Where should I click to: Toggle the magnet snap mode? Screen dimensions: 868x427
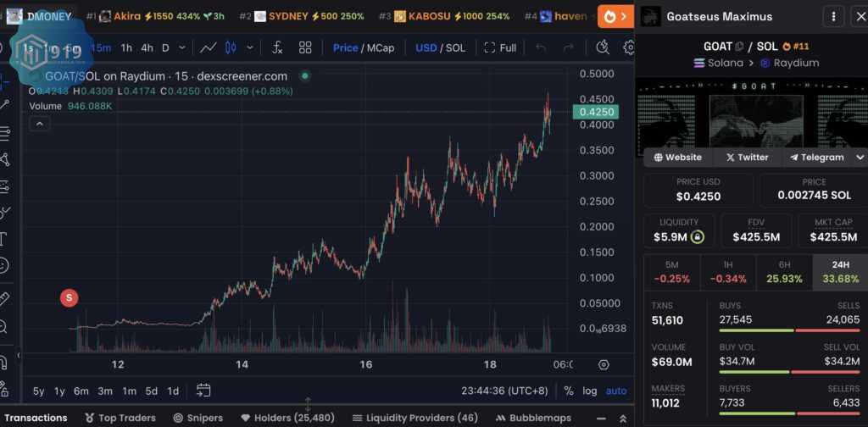point(4,363)
